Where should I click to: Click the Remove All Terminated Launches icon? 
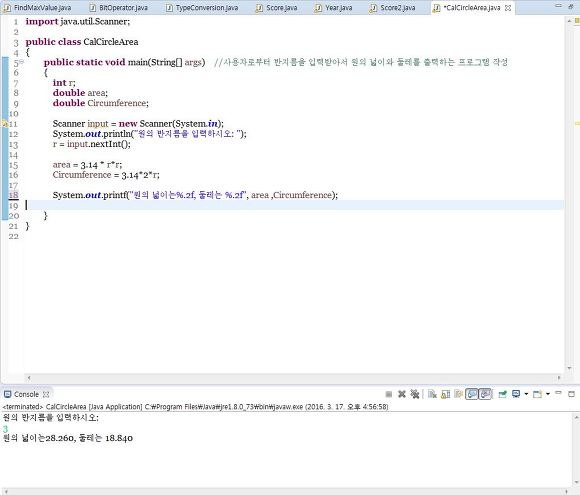[x=415, y=394]
